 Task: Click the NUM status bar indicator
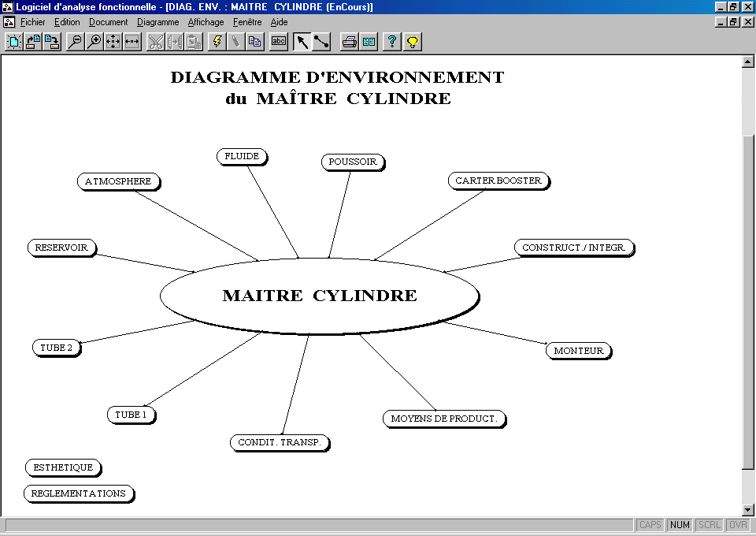tap(680, 525)
